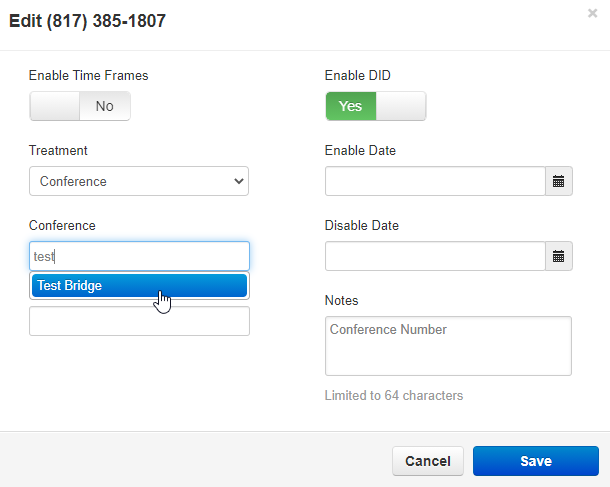Open the Enable Date calendar picker
This screenshot has width=610, height=487.
[559, 181]
